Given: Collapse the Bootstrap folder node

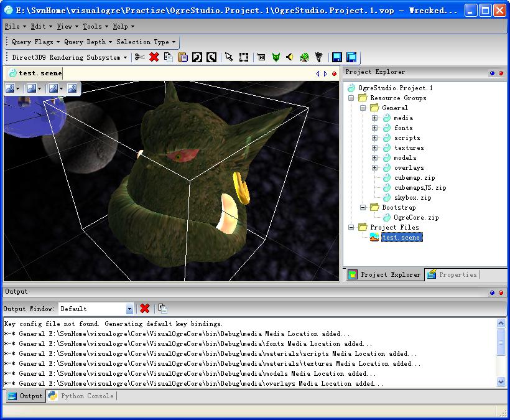Looking at the screenshot, I should click(363, 207).
